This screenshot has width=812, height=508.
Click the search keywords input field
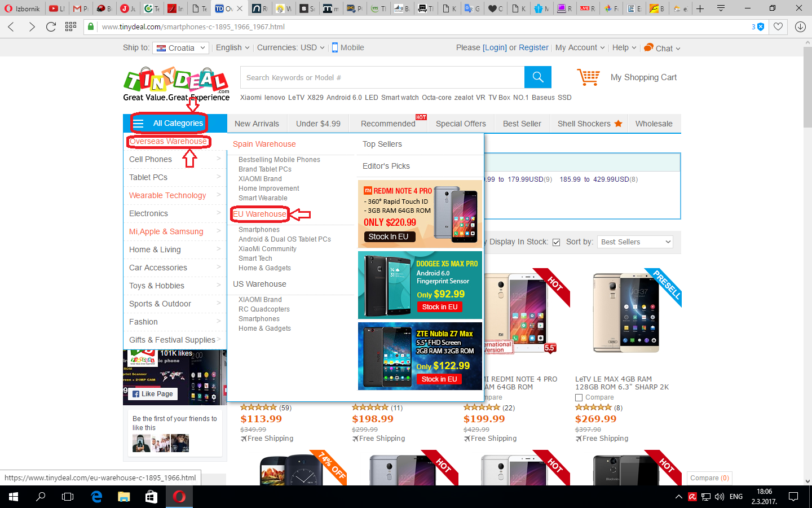pyautogui.click(x=382, y=77)
